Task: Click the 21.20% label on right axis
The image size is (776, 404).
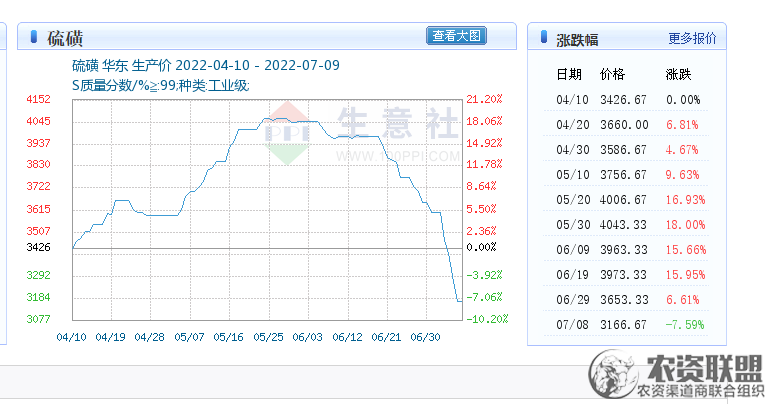Action: (484, 99)
